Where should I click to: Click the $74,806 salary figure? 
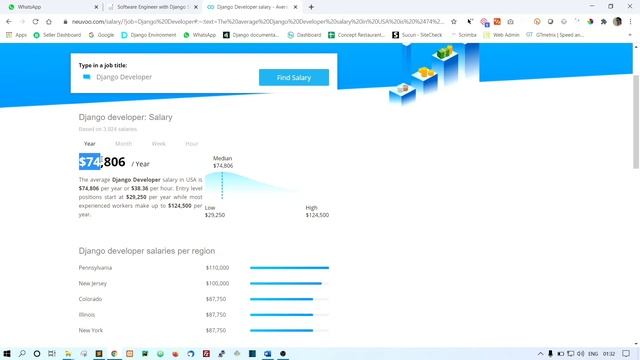click(x=102, y=162)
